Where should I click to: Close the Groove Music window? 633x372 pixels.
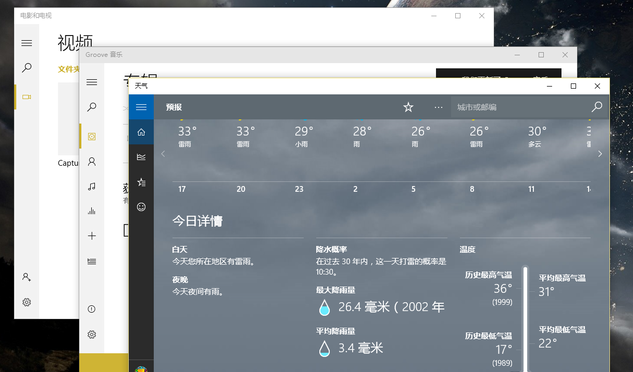tap(565, 55)
